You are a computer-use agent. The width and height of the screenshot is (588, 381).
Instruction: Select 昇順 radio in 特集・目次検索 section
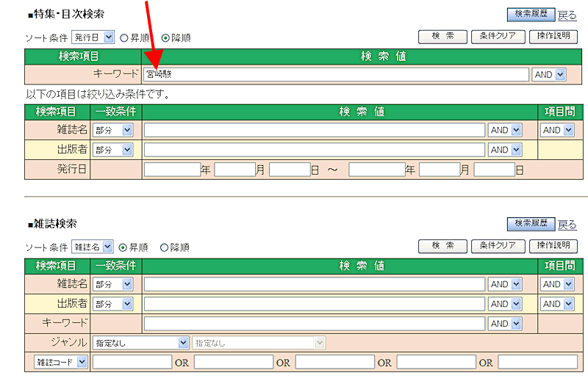click(124, 38)
